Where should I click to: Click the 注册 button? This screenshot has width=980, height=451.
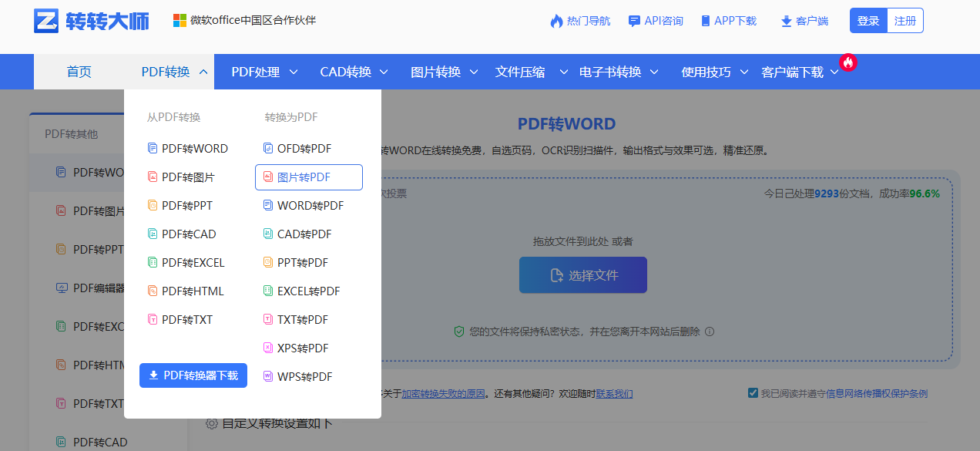(x=905, y=21)
